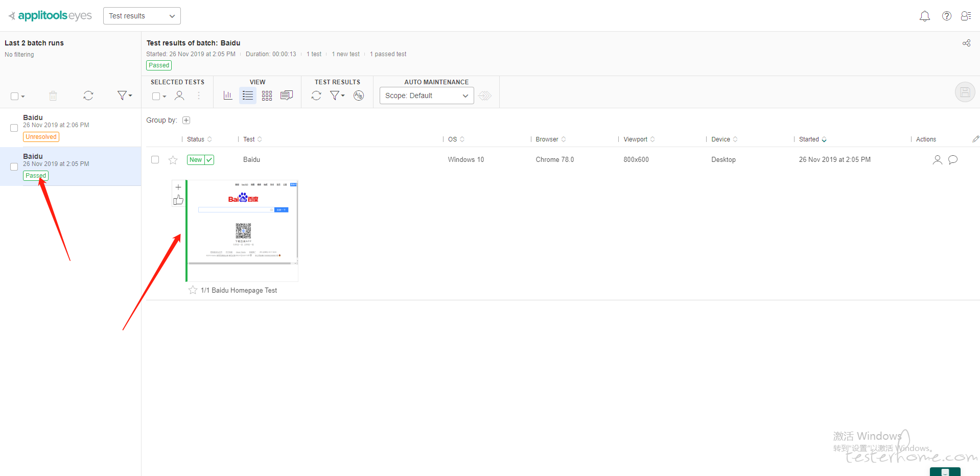
Task: Open the batch list filter funnel
Action: point(124,96)
